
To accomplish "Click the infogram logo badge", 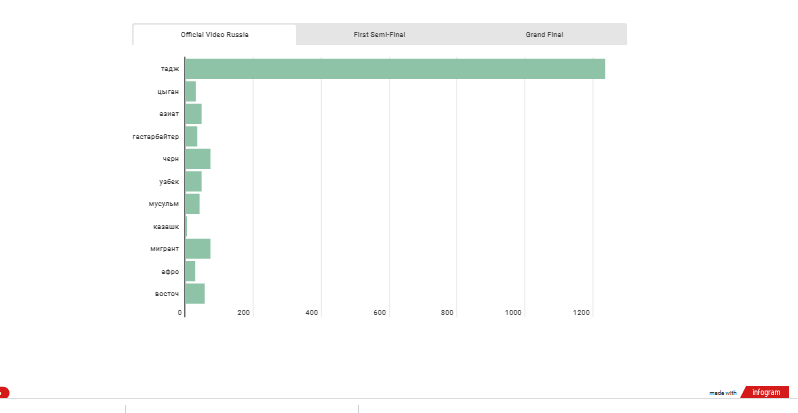I will (766, 392).
